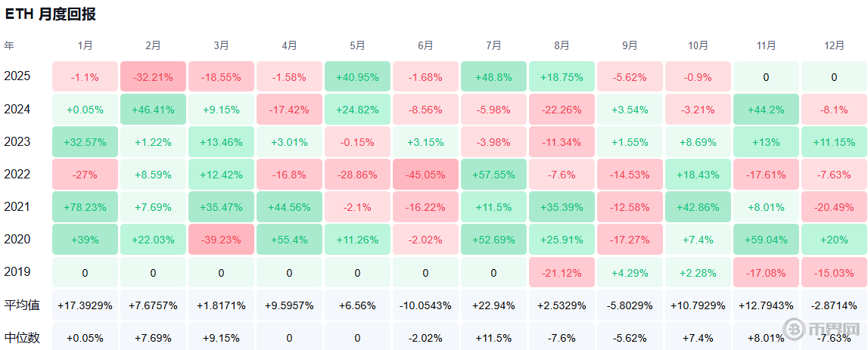Click the +78.23% January 2021 cell
Image resolution: width=868 pixels, height=350 pixels.
[85, 207]
